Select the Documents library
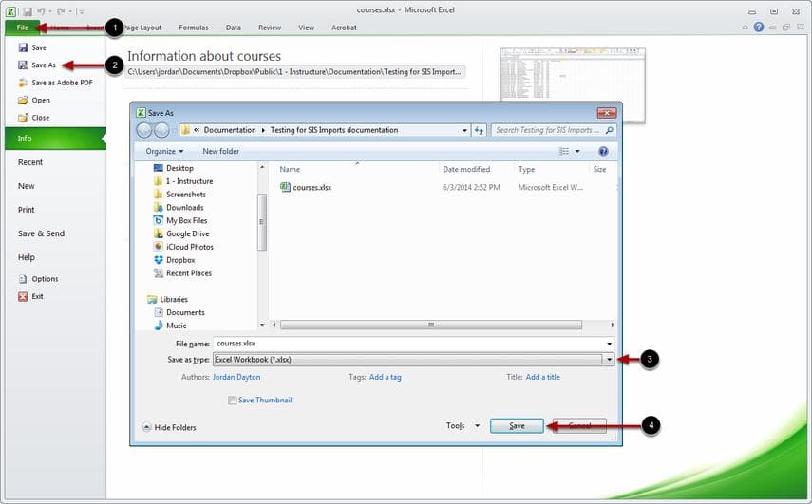This screenshot has height=504, width=812. [x=179, y=312]
